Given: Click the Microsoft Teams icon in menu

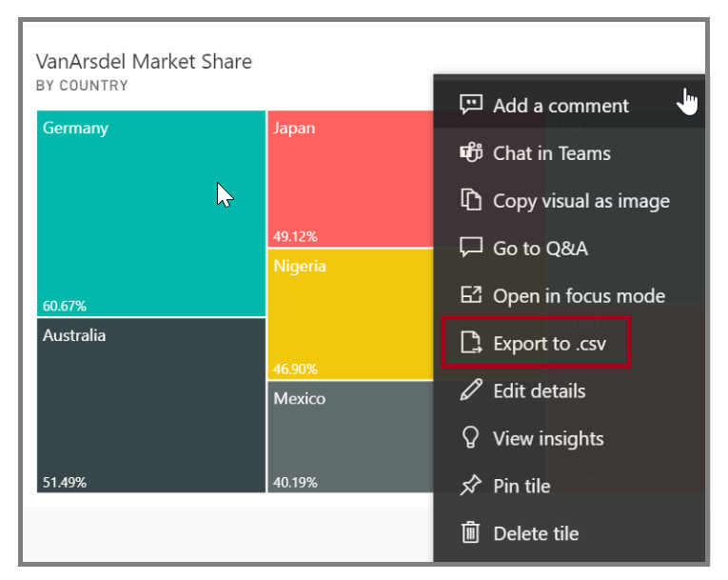Looking at the screenshot, I should pyautogui.click(x=471, y=152).
